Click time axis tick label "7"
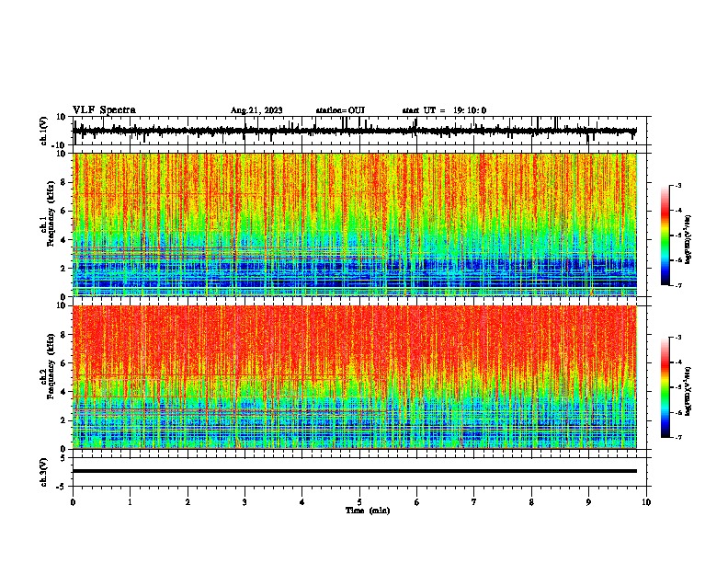728x563 pixels. point(474,502)
